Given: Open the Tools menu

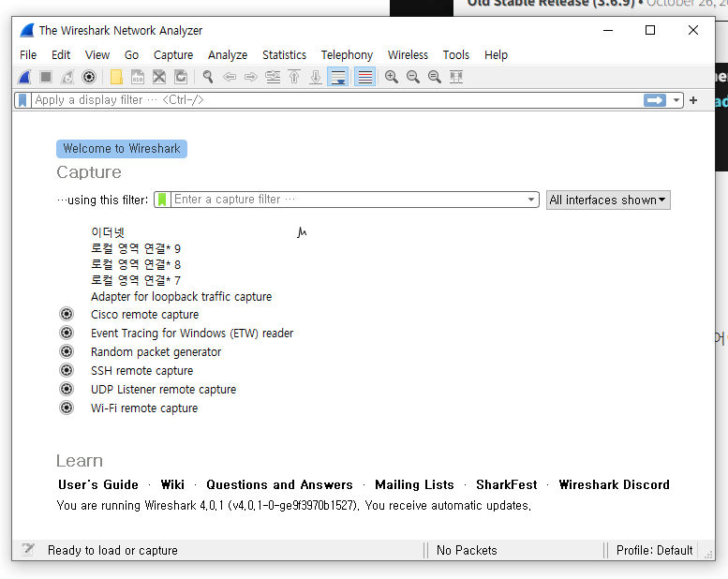Looking at the screenshot, I should pos(456,54).
